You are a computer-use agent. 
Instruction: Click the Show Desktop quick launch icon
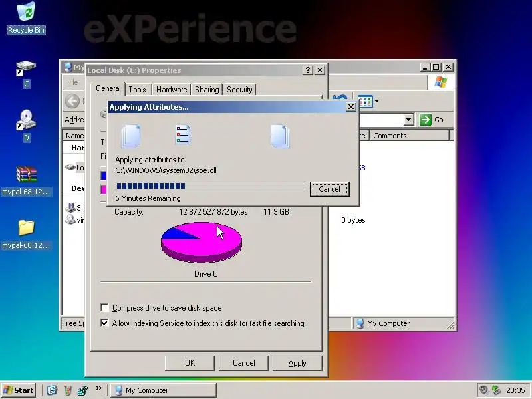[52, 390]
